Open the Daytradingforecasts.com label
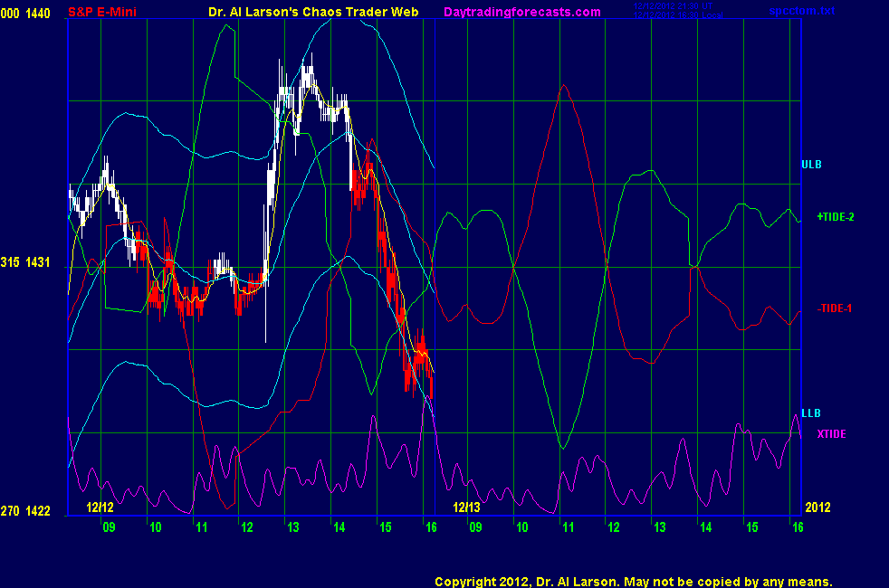The height and width of the screenshot is (588, 889). tap(522, 12)
